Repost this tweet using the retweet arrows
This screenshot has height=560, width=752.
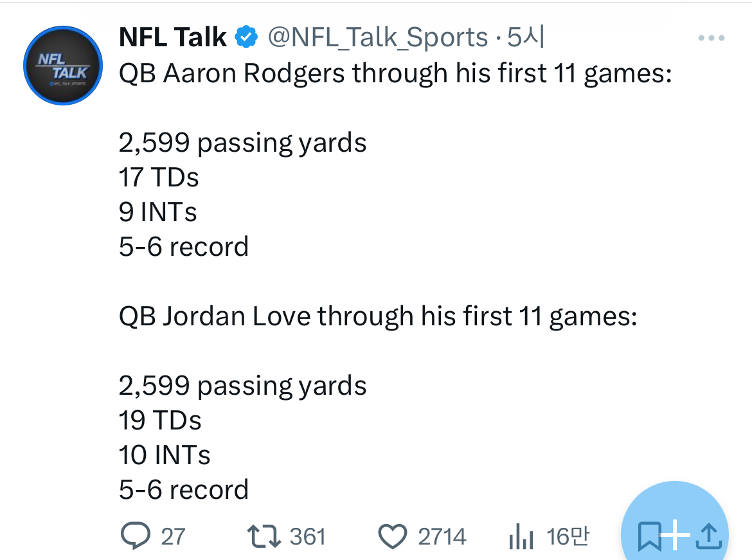coord(264,536)
